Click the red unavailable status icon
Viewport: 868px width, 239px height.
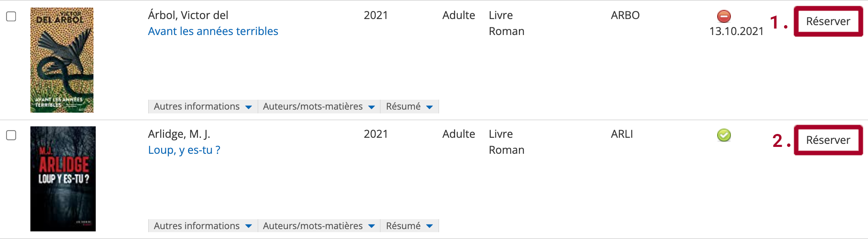[724, 16]
